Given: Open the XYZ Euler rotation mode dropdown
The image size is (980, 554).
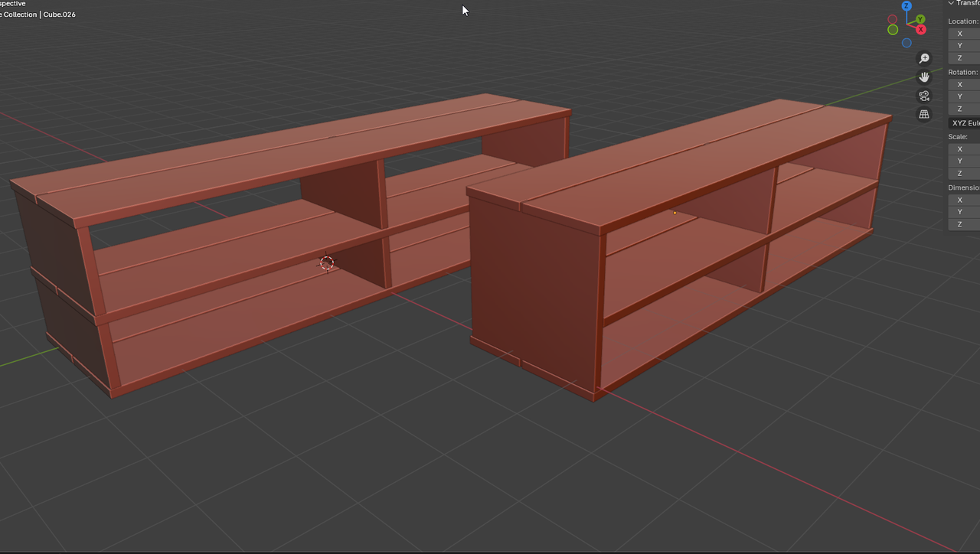Looking at the screenshot, I should [x=965, y=122].
